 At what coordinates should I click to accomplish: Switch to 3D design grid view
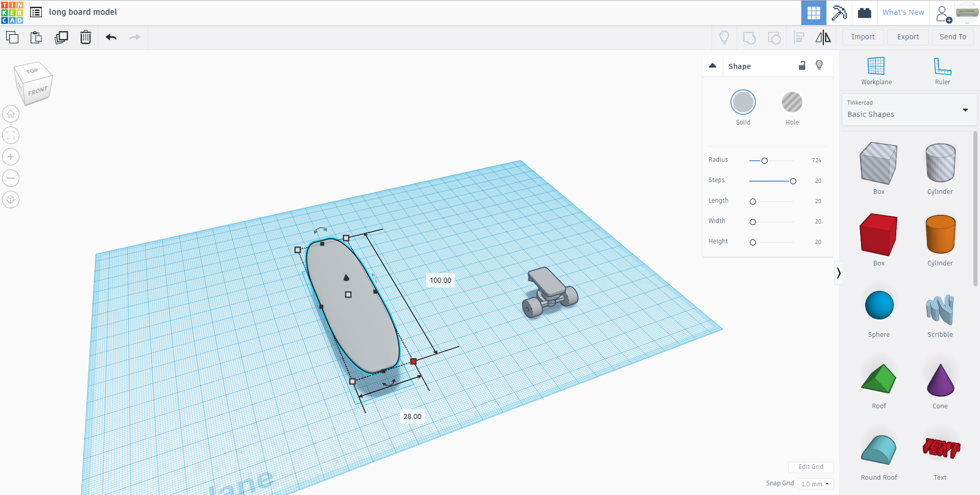814,12
